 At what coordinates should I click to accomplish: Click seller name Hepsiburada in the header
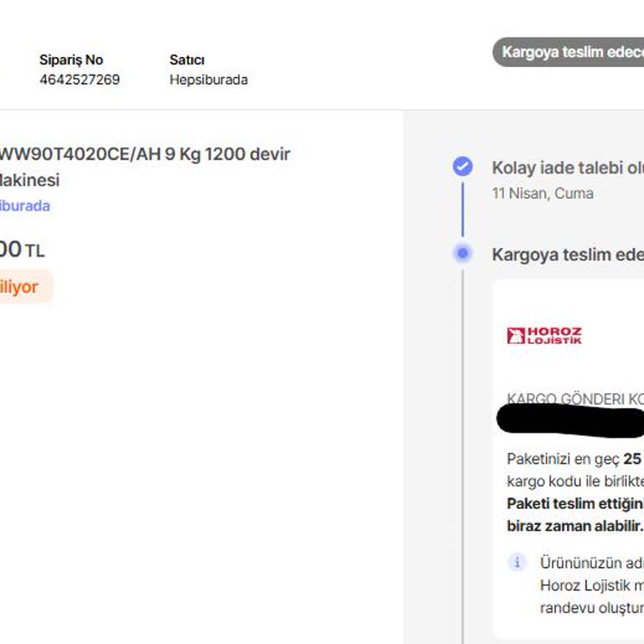(209, 80)
